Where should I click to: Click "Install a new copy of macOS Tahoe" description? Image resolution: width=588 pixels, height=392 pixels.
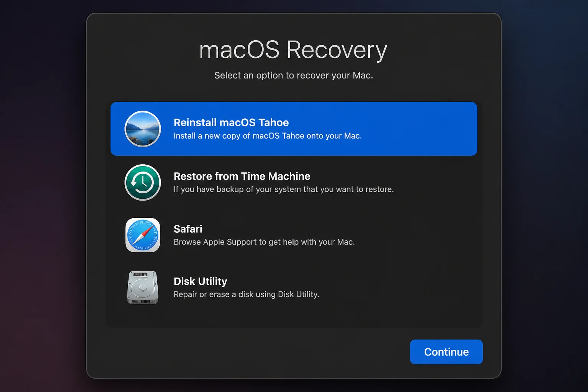pyautogui.click(x=268, y=136)
